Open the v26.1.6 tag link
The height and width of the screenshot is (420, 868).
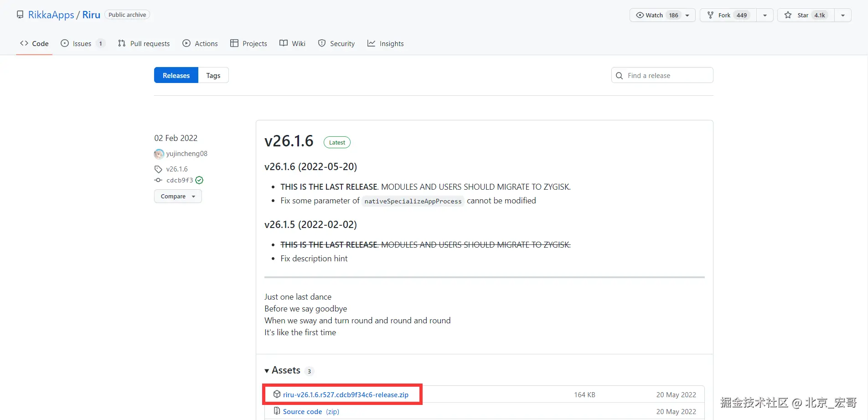[x=177, y=169]
